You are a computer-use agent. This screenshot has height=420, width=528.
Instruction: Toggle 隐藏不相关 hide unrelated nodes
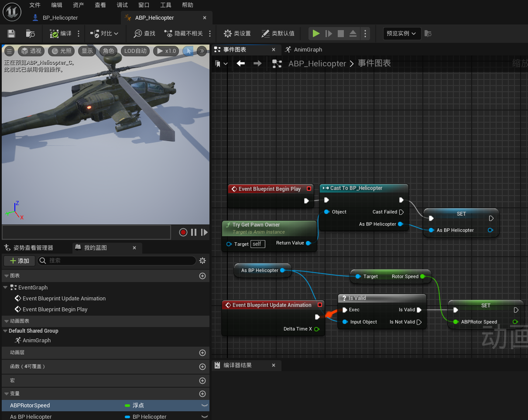[183, 34]
